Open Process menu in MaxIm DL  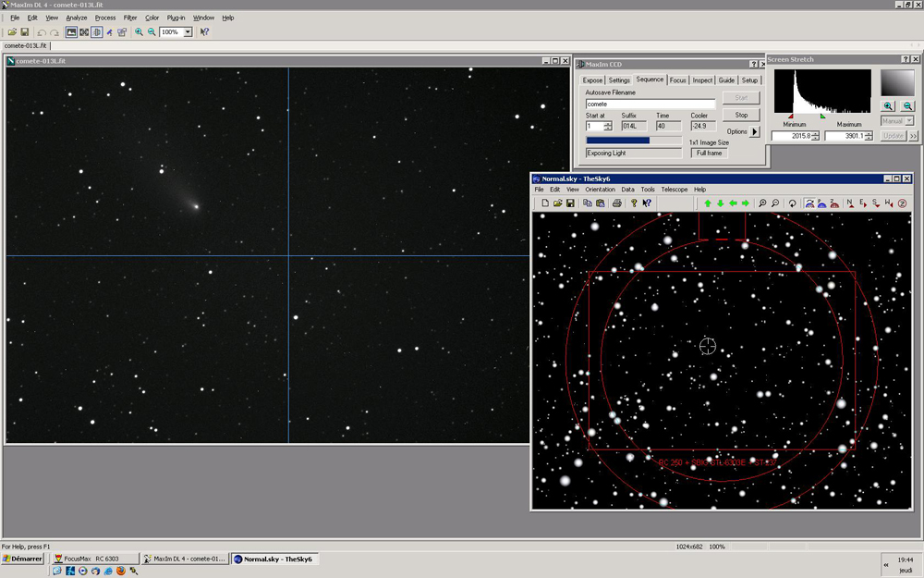point(105,18)
